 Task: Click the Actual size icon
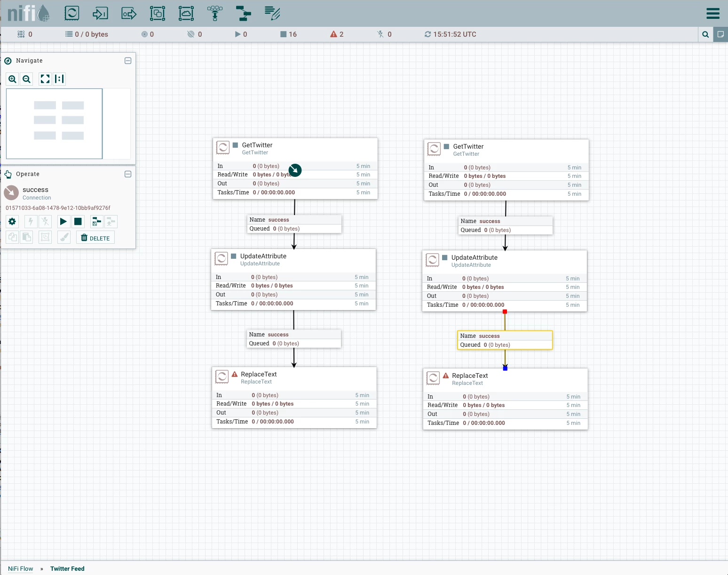tap(59, 79)
